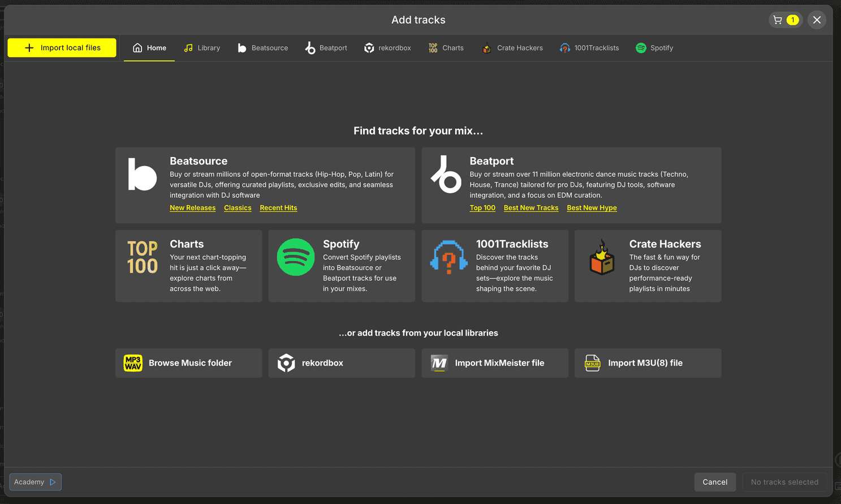Click the Academy play triangle
Viewport: 841px width, 504px height.
click(x=54, y=482)
